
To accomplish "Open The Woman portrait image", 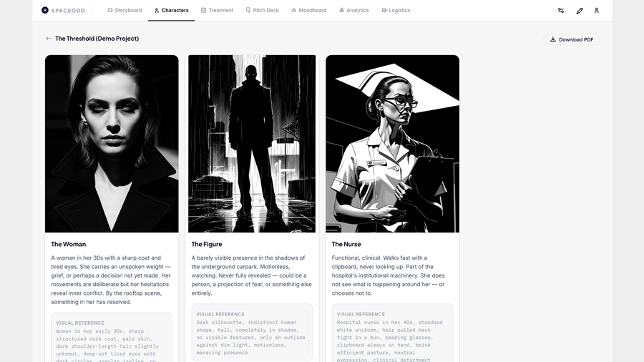I will (112, 144).
